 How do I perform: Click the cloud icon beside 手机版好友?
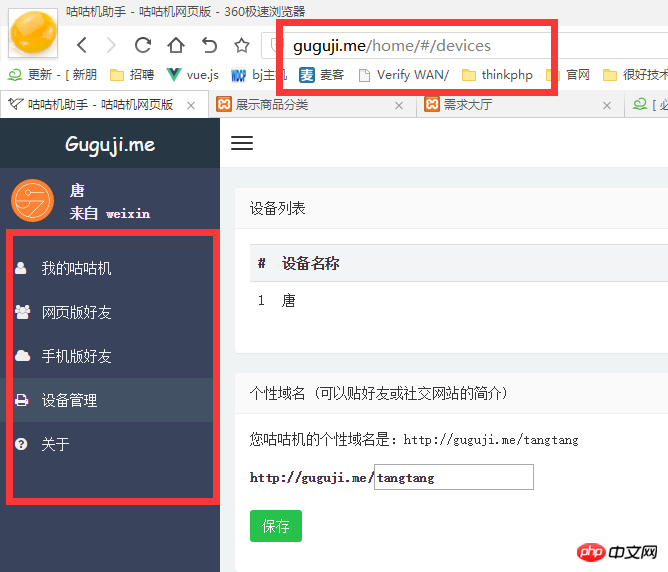(x=22, y=356)
